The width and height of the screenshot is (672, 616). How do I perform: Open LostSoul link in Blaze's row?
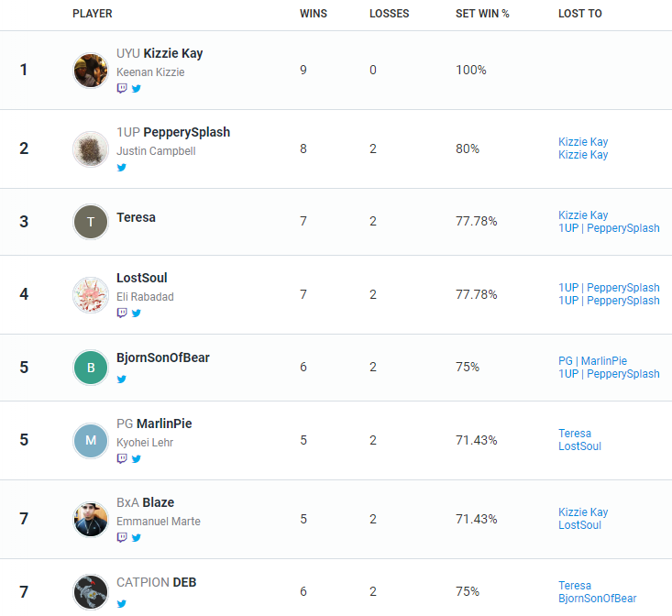pyautogui.click(x=579, y=524)
